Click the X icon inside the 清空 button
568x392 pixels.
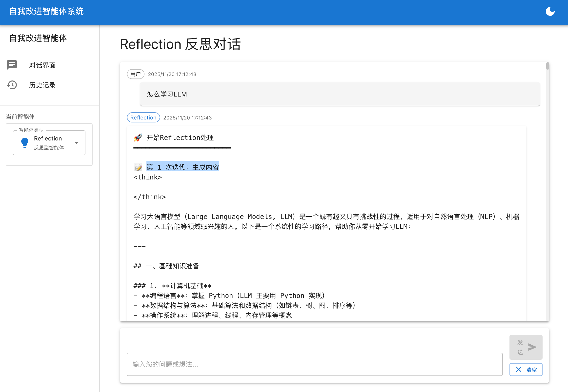[x=519, y=369]
